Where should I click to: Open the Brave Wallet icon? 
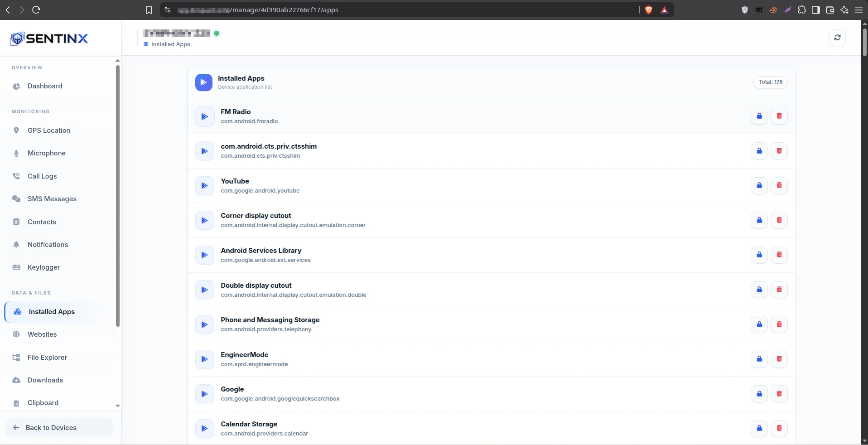830,10
